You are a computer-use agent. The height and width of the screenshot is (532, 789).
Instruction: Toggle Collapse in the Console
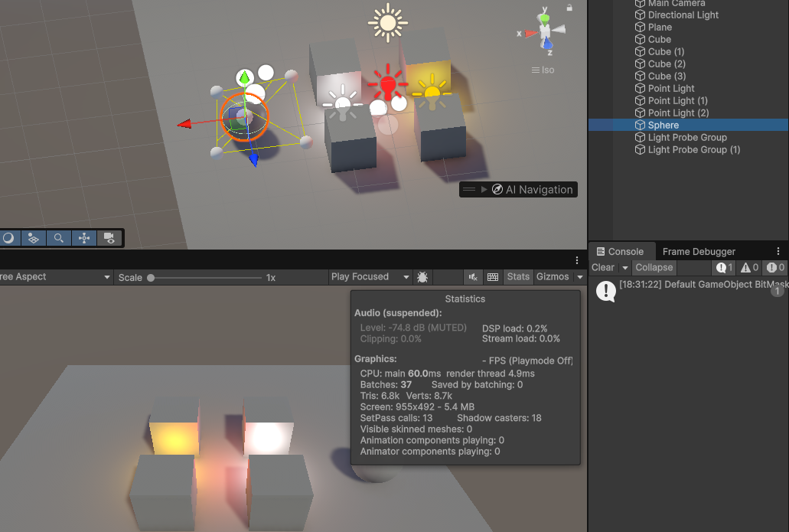(654, 267)
